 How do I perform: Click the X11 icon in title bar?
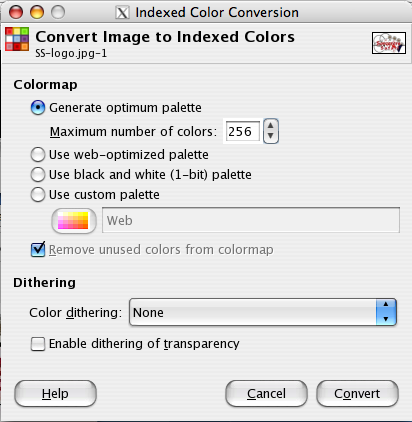(122, 13)
